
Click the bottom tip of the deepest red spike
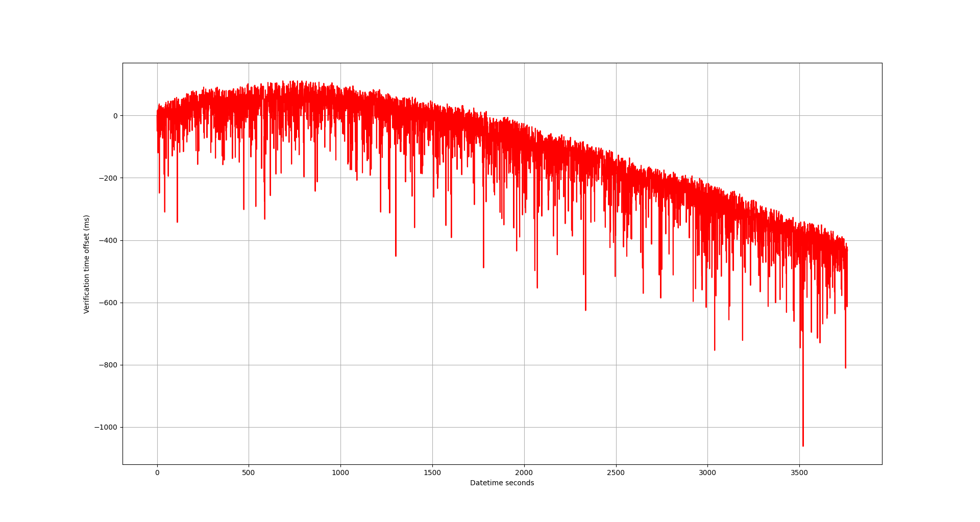(803, 445)
